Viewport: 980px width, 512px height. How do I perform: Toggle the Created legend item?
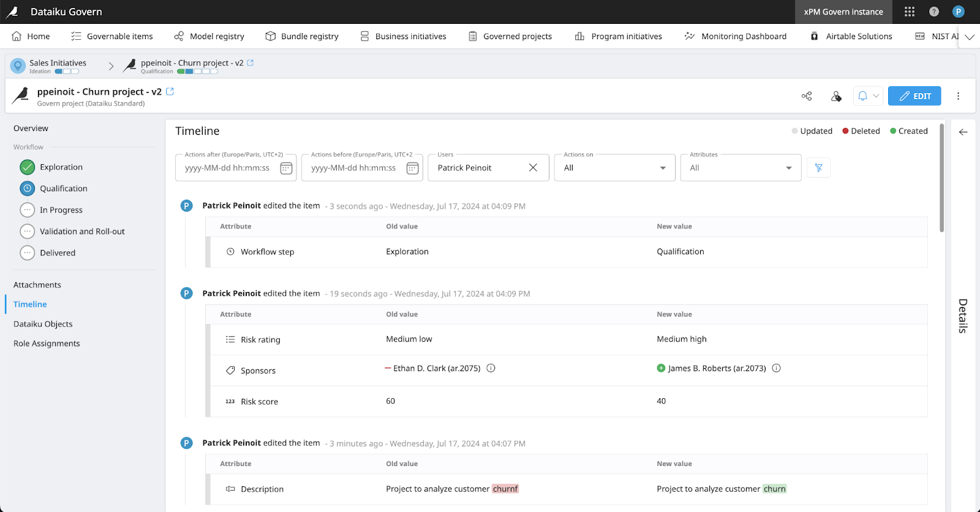tap(908, 131)
